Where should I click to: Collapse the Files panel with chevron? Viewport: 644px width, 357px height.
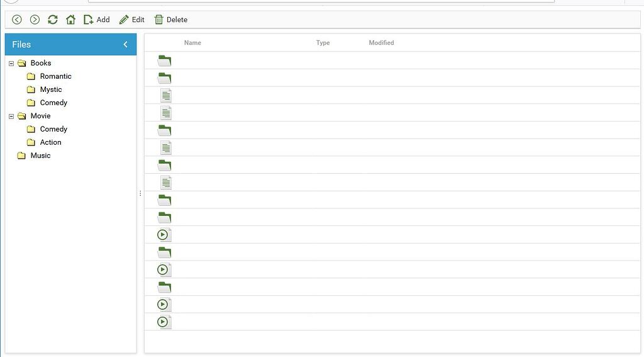point(125,44)
